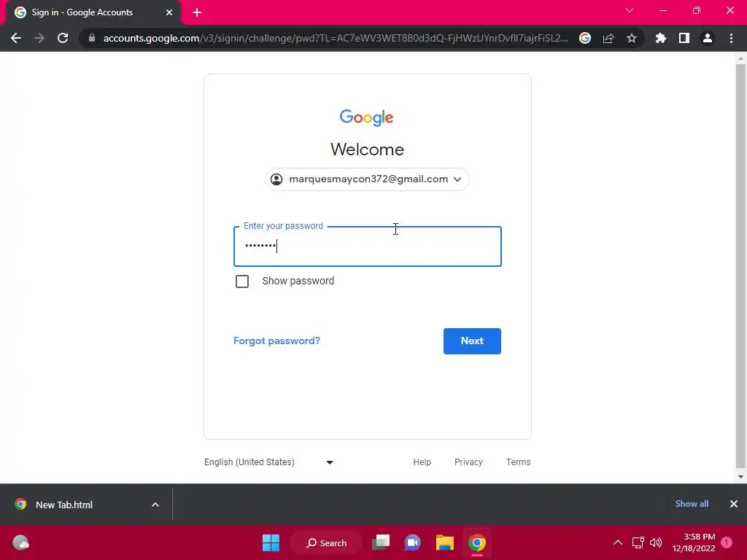Click the address bar URL
Image resolution: width=747 pixels, height=560 pixels.
click(336, 38)
